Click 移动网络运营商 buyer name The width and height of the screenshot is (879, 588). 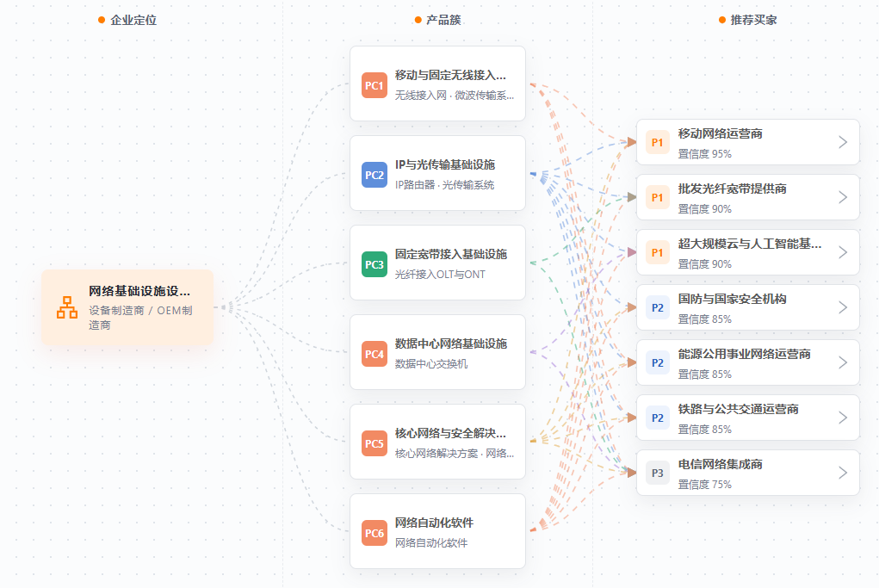coord(721,134)
